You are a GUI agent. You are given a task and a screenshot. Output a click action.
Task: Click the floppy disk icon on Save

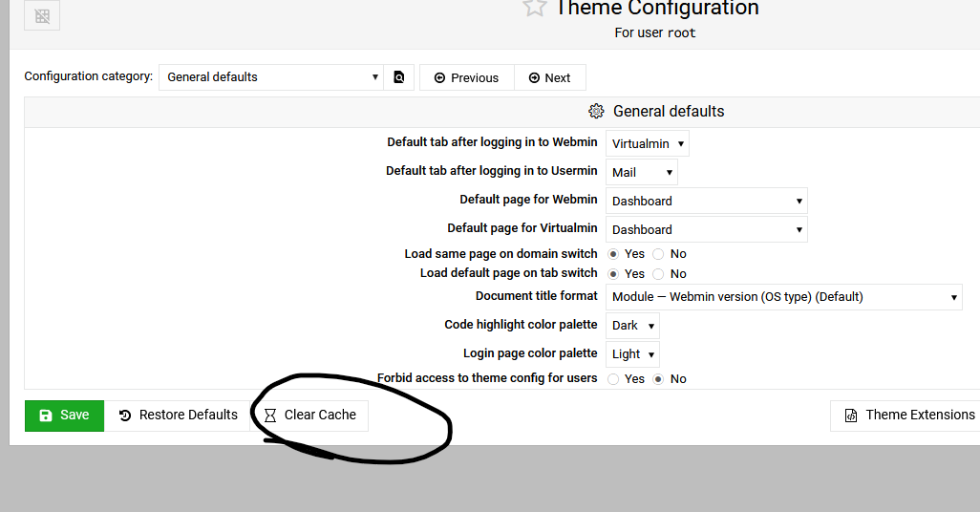(45, 416)
